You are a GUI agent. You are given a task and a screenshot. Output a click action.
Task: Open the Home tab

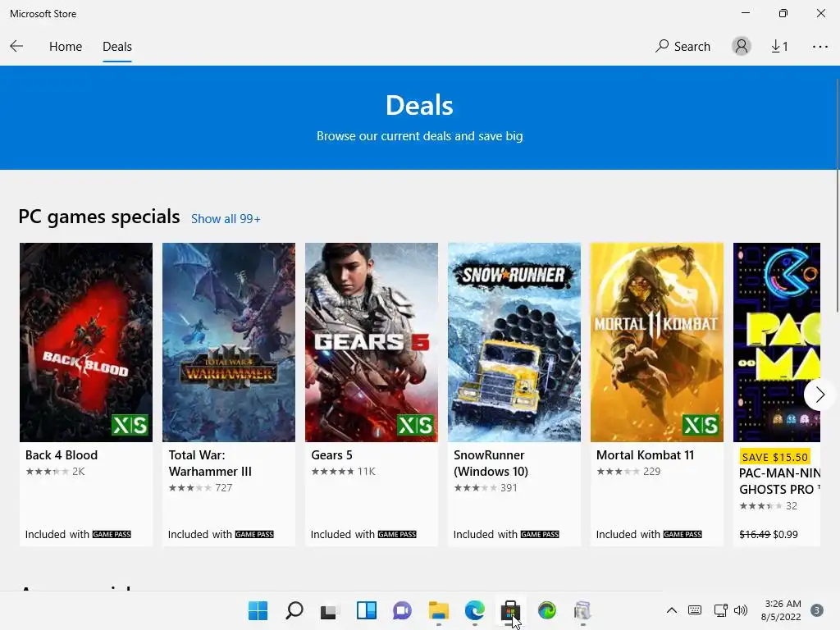click(66, 47)
